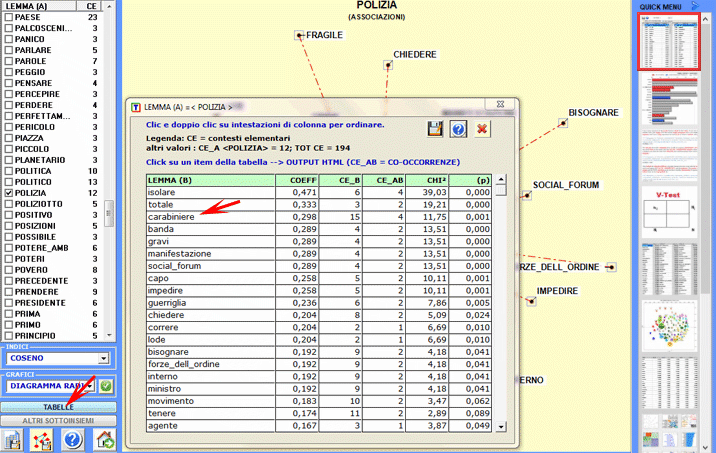Enable the PAURA... PANICO lemma checkbox
This screenshot has height=453, width=716.
click(9, 40)
